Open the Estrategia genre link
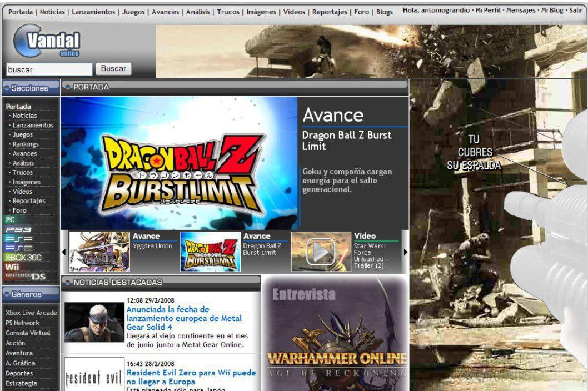Screen dimensions: 588x391 point(21,384)
